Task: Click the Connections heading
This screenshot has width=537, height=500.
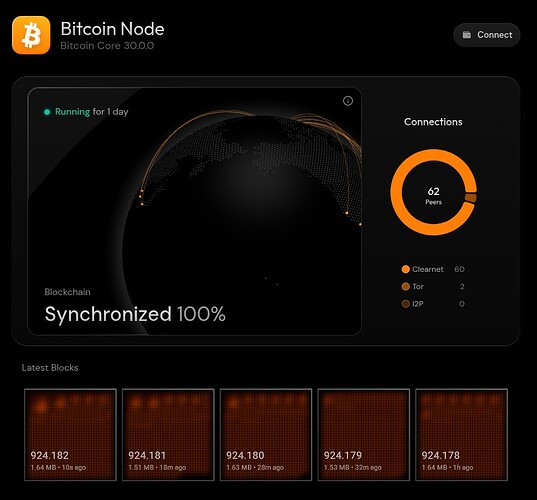Action: point(433,122)
